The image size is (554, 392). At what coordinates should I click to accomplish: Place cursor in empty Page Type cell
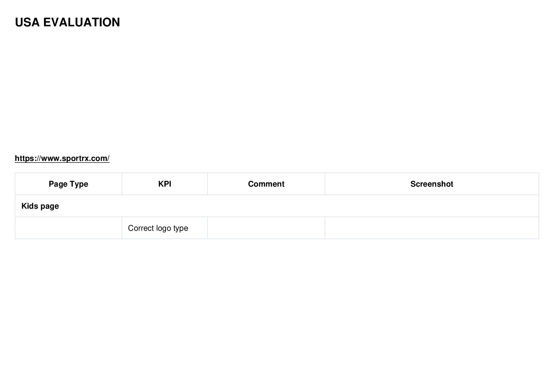click(x=68, y=228)
